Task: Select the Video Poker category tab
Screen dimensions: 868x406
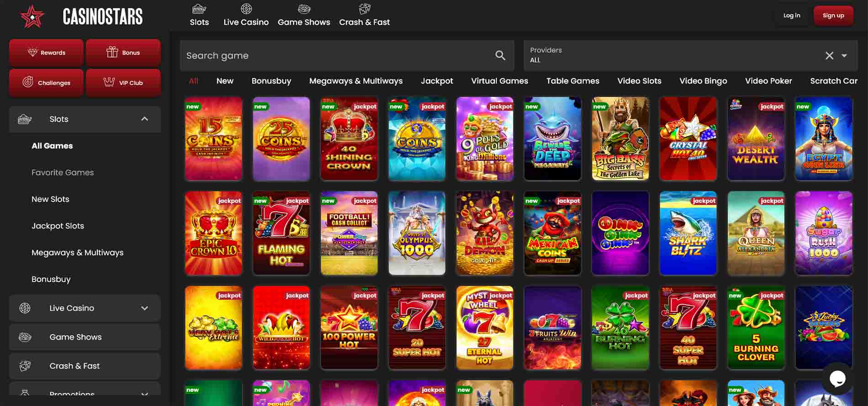Action: [768, 81]
